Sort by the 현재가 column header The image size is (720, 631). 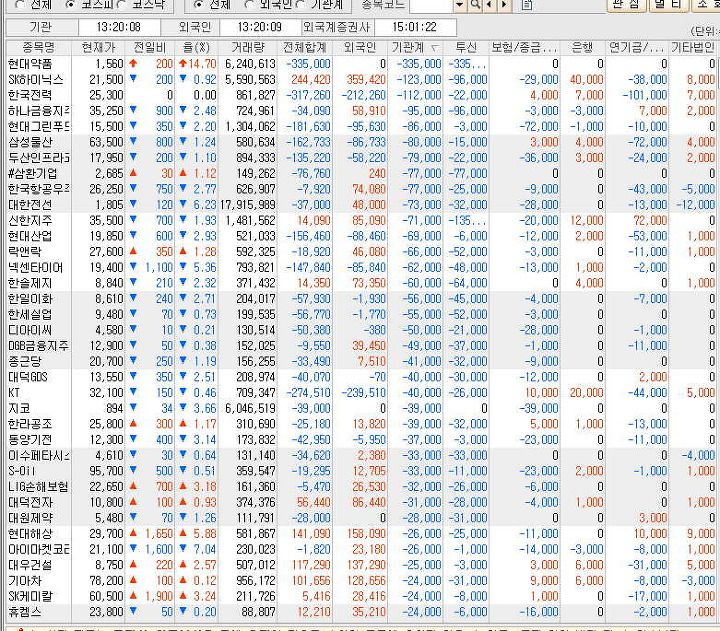click(99, 47)
